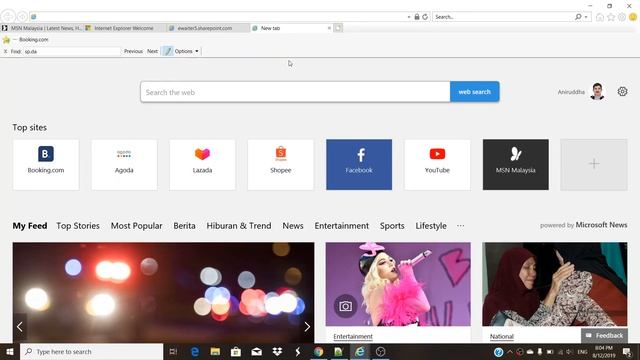The image size is (640, 360).
Task: Click the Feedback button
Action: (x=604, y=336)
